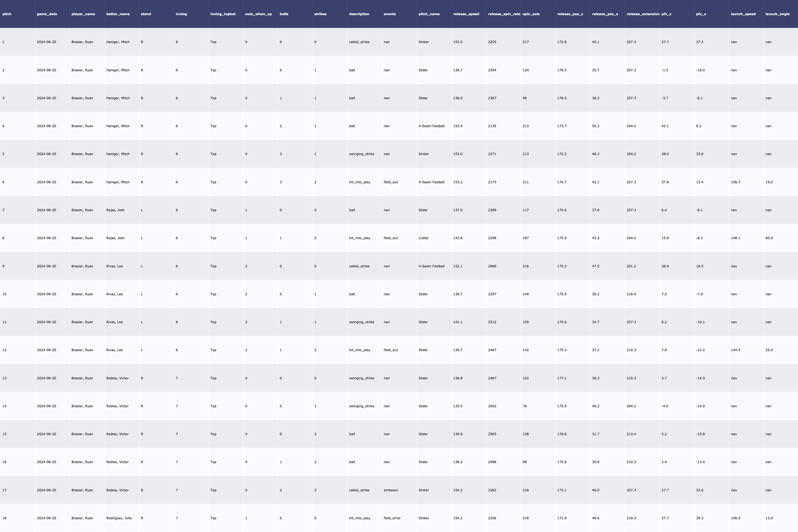The image size is (798, 532).
Task: Select the game_date column header
Action: 47,14
